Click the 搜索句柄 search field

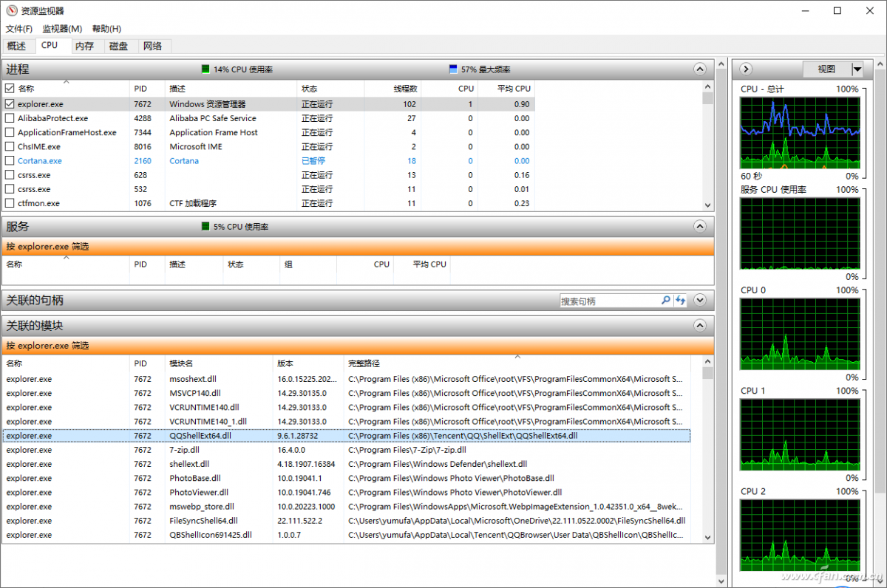click(608, 301)
